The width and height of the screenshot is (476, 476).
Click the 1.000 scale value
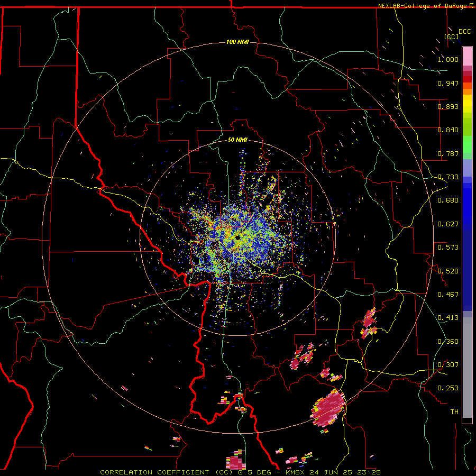coord(448,59)
